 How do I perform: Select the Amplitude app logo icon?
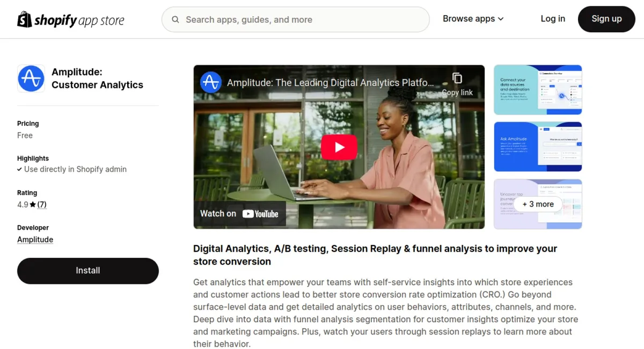(31, 79)
